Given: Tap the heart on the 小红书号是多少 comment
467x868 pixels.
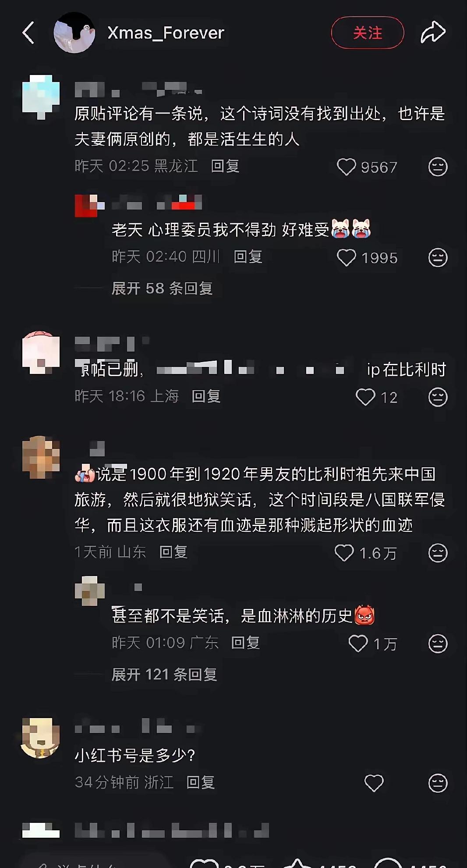Looking at the screenshot, I should click(x=374, y=783).
